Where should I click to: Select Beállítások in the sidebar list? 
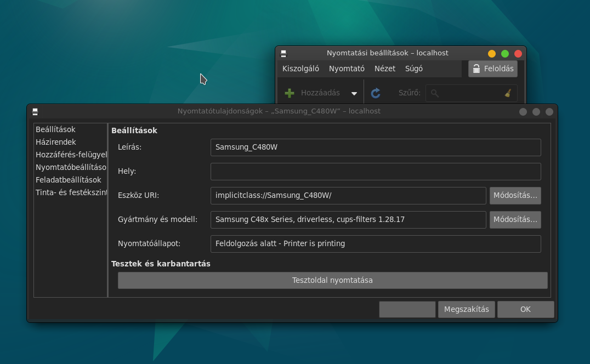(70, 129)
